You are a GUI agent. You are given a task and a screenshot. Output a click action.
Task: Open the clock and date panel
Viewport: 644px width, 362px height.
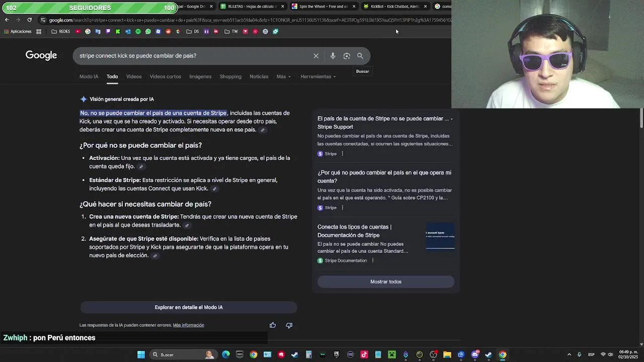(x=629, y=354)
